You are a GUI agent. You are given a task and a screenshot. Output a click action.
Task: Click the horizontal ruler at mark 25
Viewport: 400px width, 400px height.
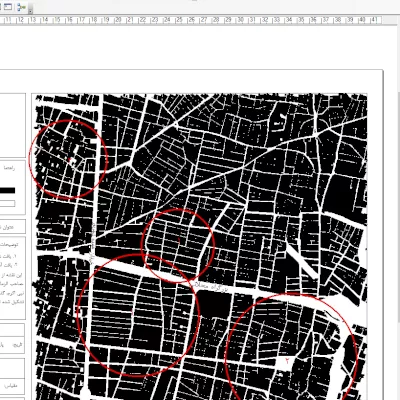point(179,20)
